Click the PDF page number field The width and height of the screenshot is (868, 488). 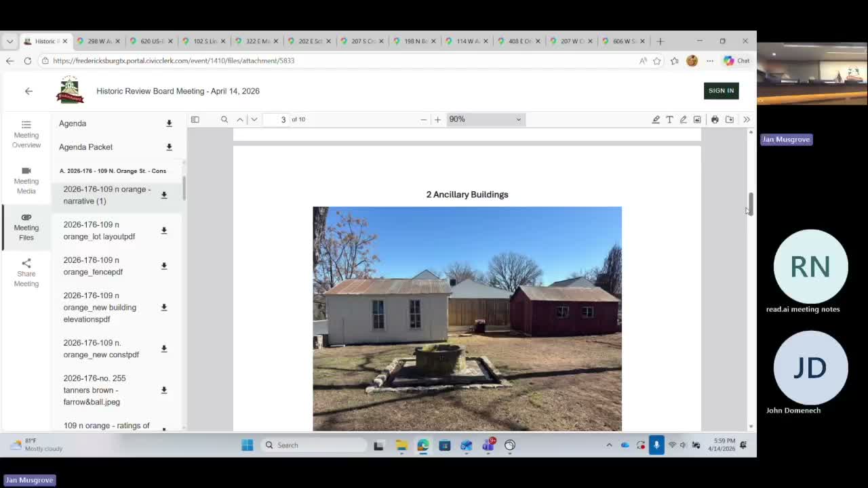[x=276, y=119]
